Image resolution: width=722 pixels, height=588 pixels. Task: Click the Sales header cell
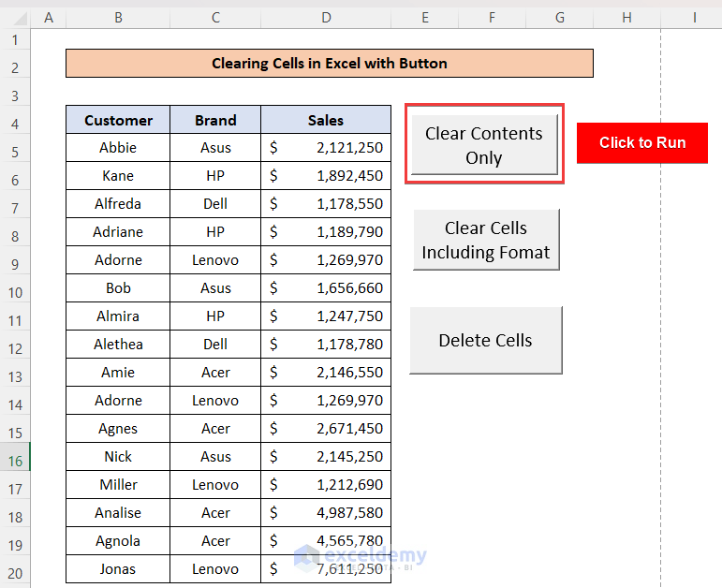click(325, 120)
